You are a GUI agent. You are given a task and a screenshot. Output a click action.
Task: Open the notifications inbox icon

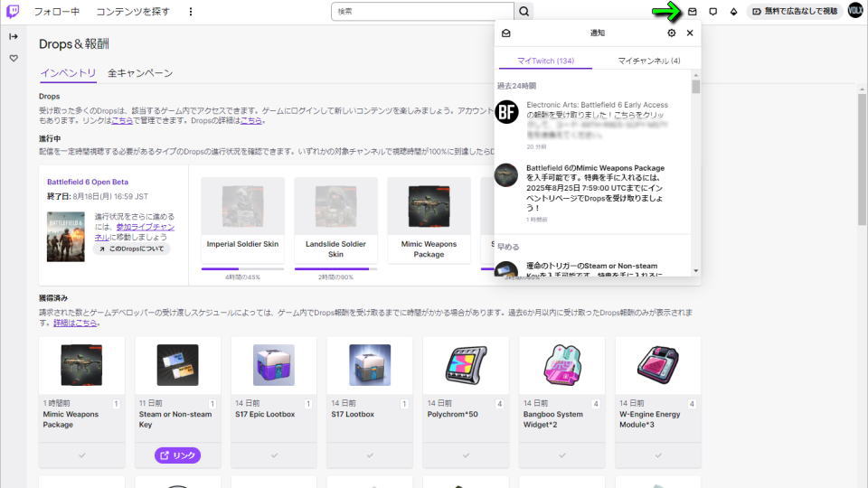pyautogui.click(x=692, y=11)
